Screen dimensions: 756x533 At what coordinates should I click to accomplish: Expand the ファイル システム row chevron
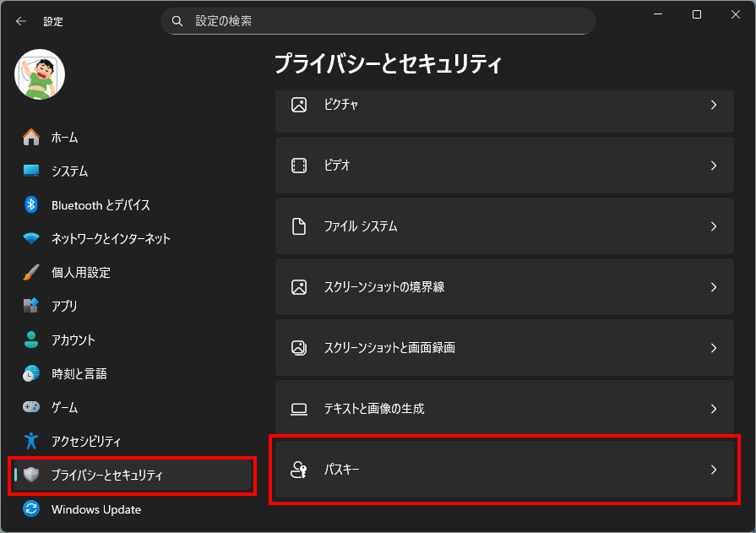click(x=714, y=226)
